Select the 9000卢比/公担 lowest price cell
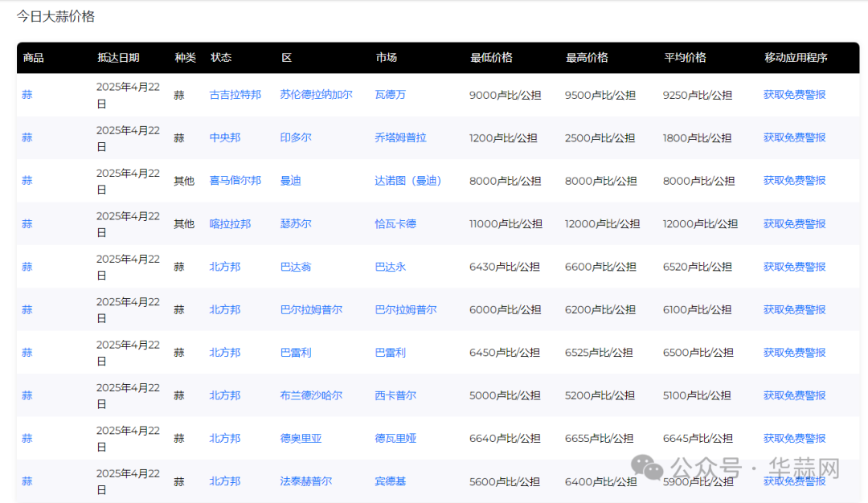868x503 pixels. 505,95
